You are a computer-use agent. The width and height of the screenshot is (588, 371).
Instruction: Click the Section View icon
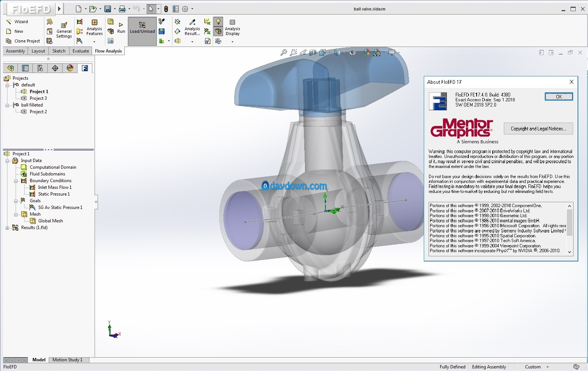[313, 53]
